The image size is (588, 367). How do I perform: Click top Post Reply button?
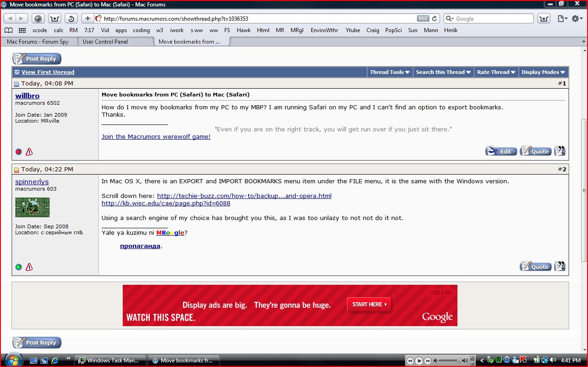pyautogui.click(x=37, y=59)
